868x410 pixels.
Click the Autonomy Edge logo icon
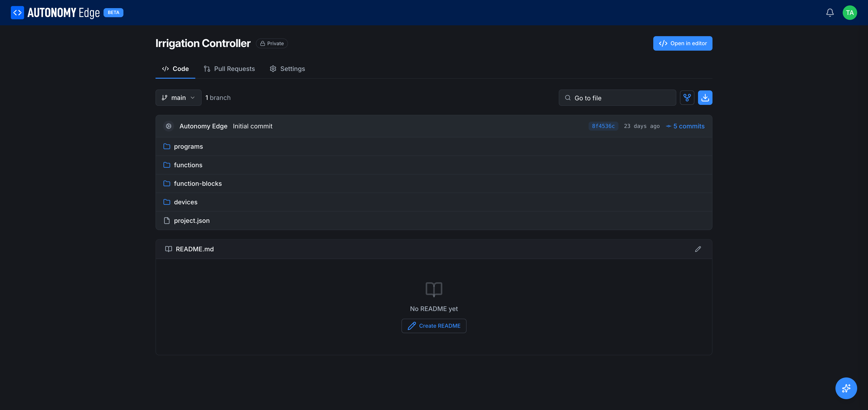tap(17, 13)
